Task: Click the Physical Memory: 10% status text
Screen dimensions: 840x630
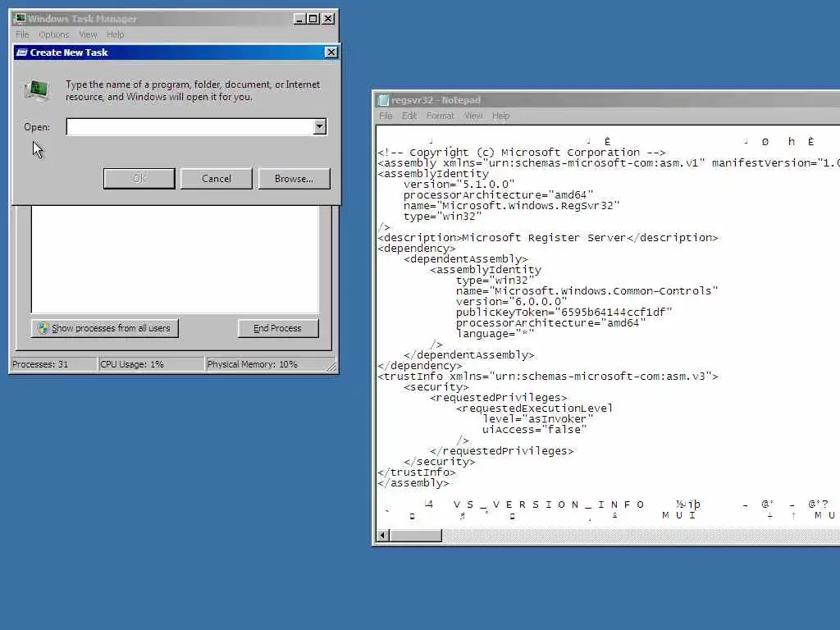Action: click(x=253, y=364)
